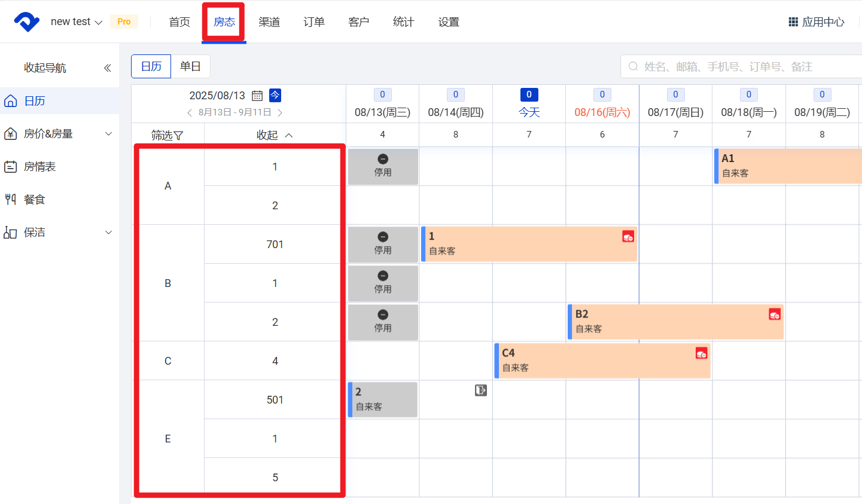Click red icon on C4 booking
Viewport: 862px width, 504px height.
point(702,353)
